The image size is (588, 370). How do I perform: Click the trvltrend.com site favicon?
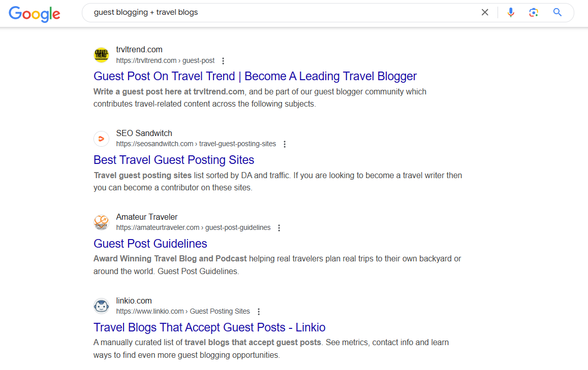click(101, 55)
